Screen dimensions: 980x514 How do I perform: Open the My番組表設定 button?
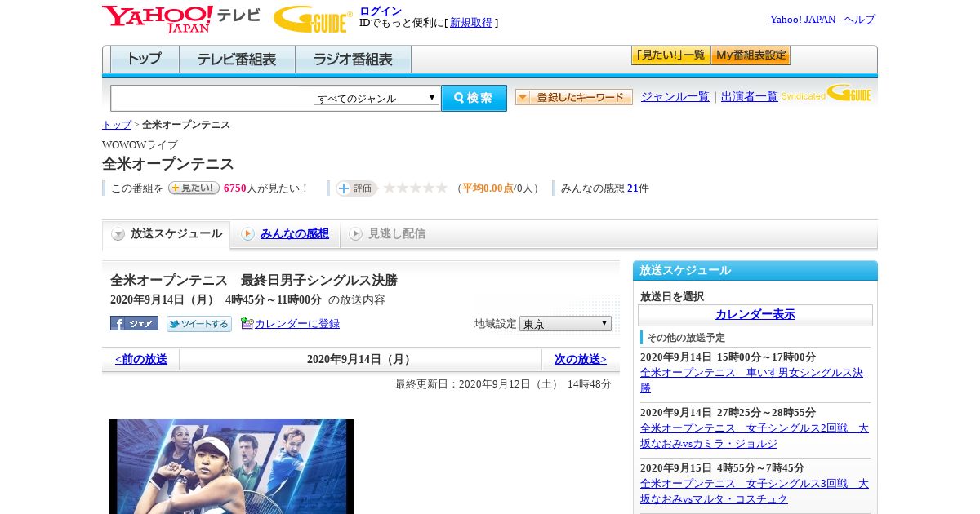coord(751,55)
